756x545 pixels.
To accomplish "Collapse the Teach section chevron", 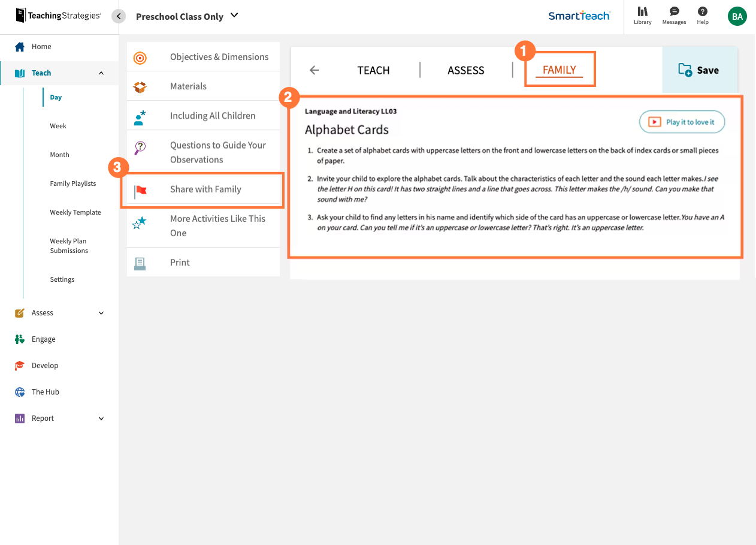I will 100,73.
